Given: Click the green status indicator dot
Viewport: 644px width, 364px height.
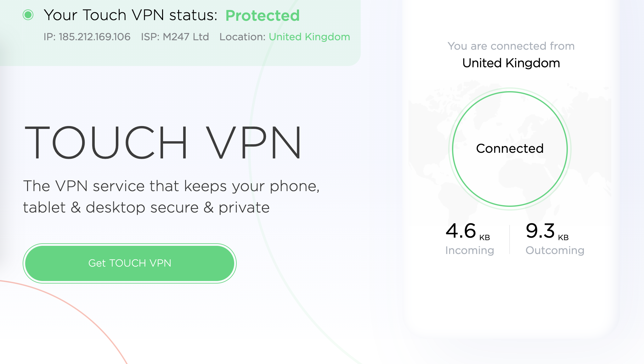Looking at the screenshot, I should click(28, 15).
